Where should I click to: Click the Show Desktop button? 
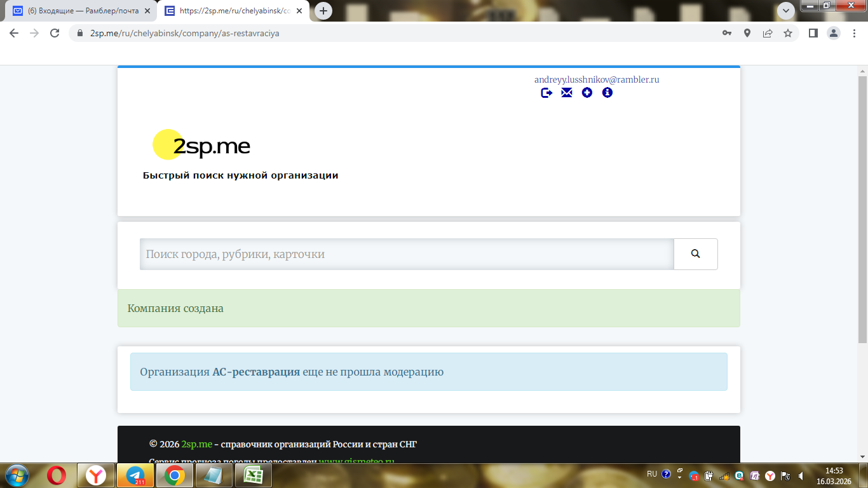tap(863, 475)
